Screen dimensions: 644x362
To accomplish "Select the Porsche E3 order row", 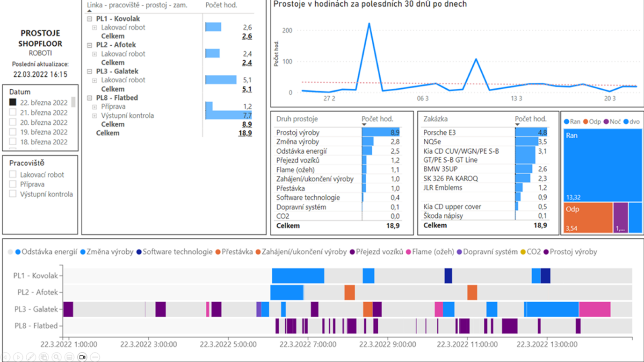I will click(439, 133).
